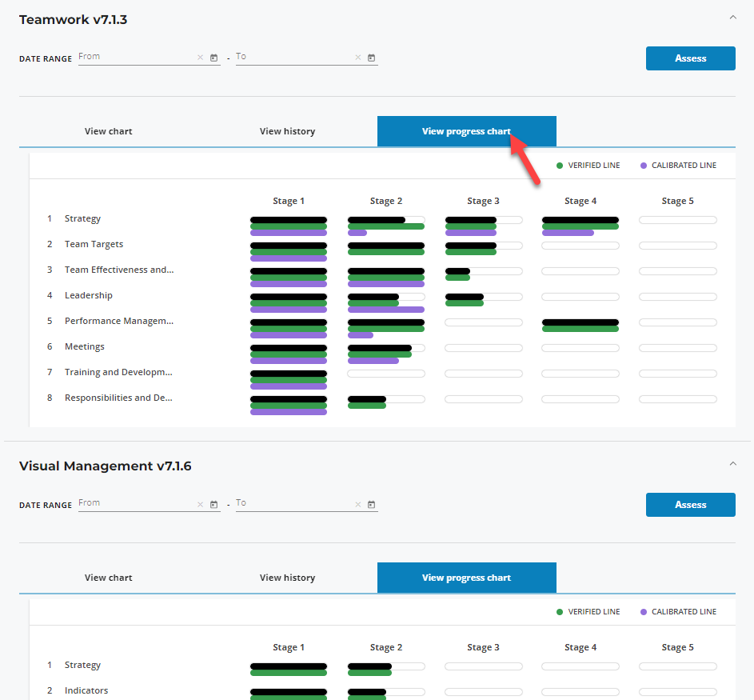
Task: Click the Teamwork Assess button
Action: [x=690, y=58]
